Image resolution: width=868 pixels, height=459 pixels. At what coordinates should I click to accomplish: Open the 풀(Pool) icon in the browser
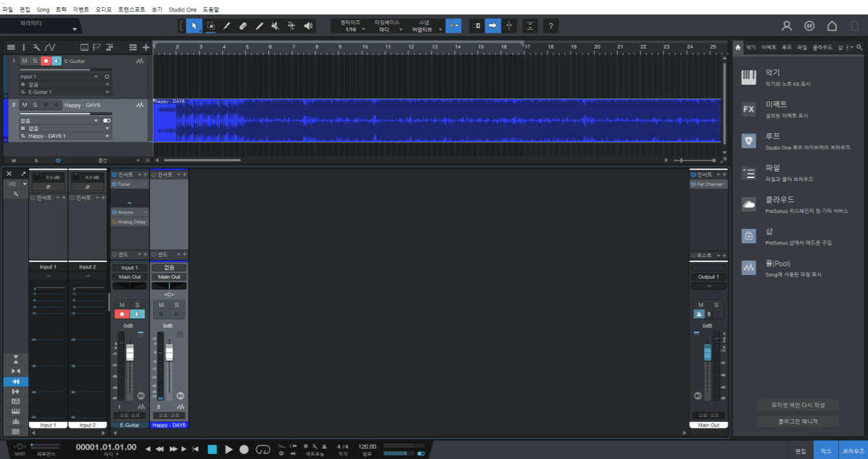pyautogui.click(x=749, y=269)
